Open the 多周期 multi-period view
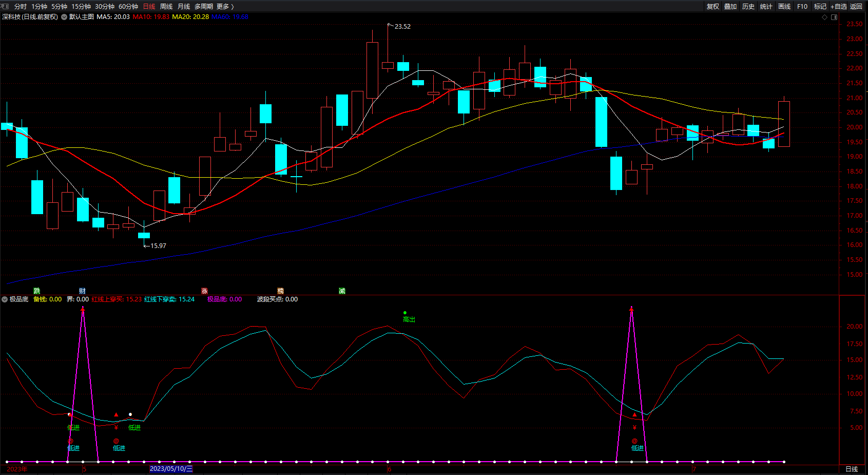 click(204, 7)
